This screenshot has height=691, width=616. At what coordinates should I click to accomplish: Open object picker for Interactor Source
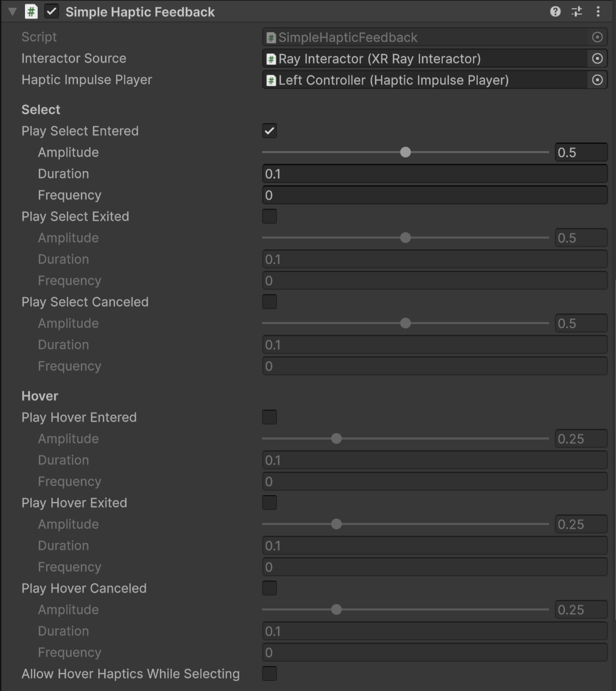(596, 58)
